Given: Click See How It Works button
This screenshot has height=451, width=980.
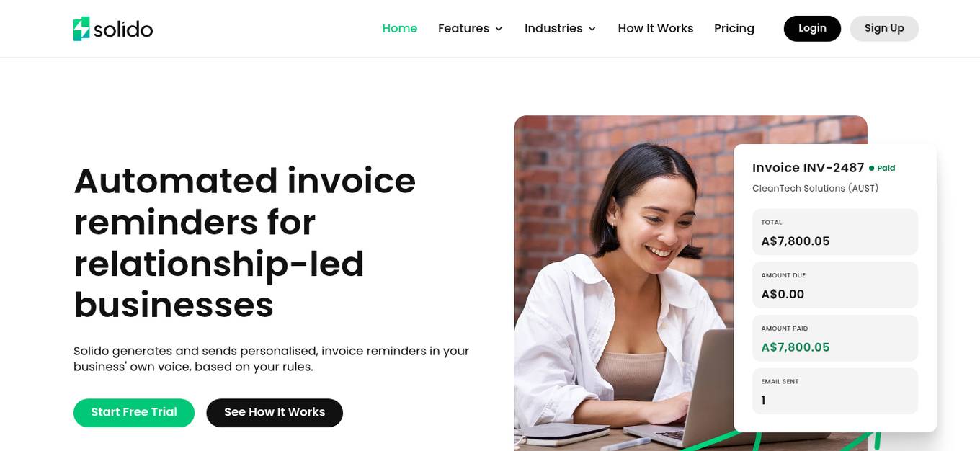Looking at the screenshot, I should pyautogui.click(x=275, y=413).
